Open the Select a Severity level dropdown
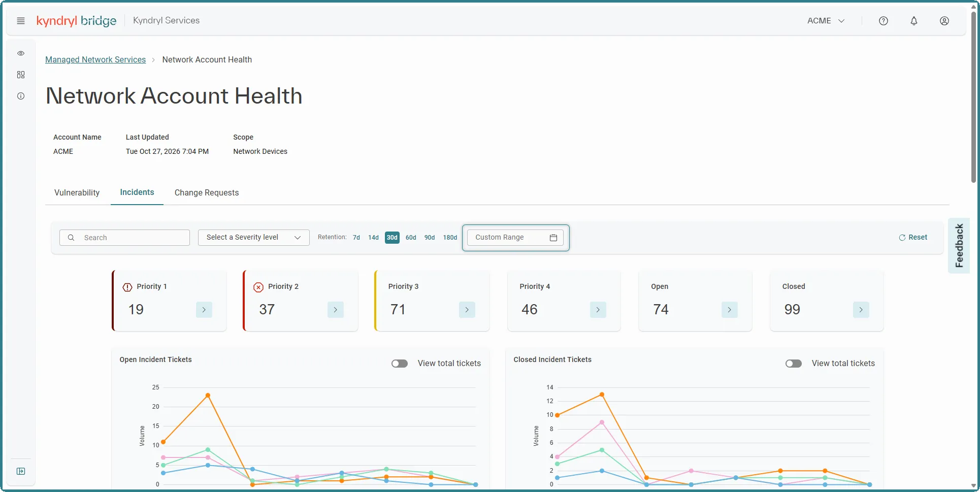The height and width of the screenshot is (492, 980). [254, 238]
